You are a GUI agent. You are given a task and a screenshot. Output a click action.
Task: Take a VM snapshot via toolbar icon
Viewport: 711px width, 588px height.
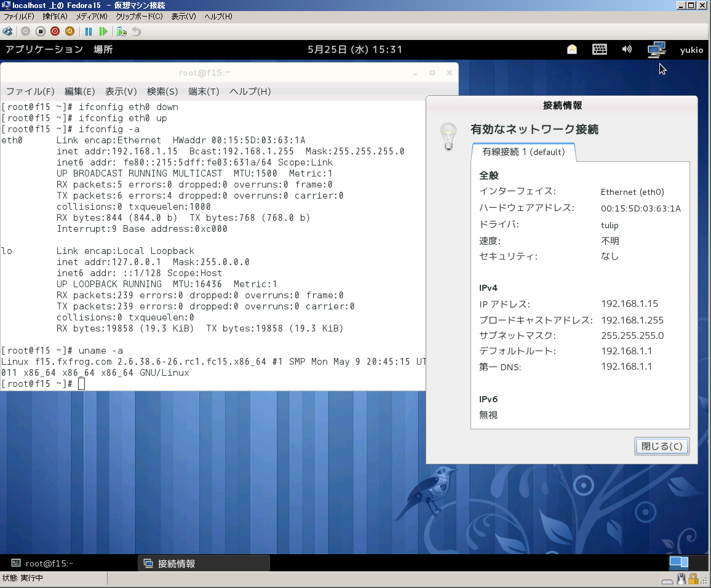coord(122,31)
